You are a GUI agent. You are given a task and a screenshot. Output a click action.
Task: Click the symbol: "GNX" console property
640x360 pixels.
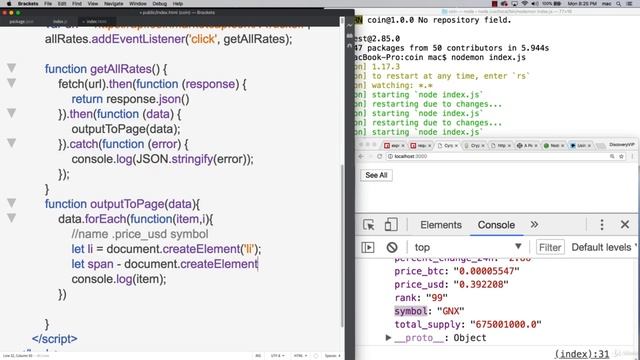pos(429,311)
